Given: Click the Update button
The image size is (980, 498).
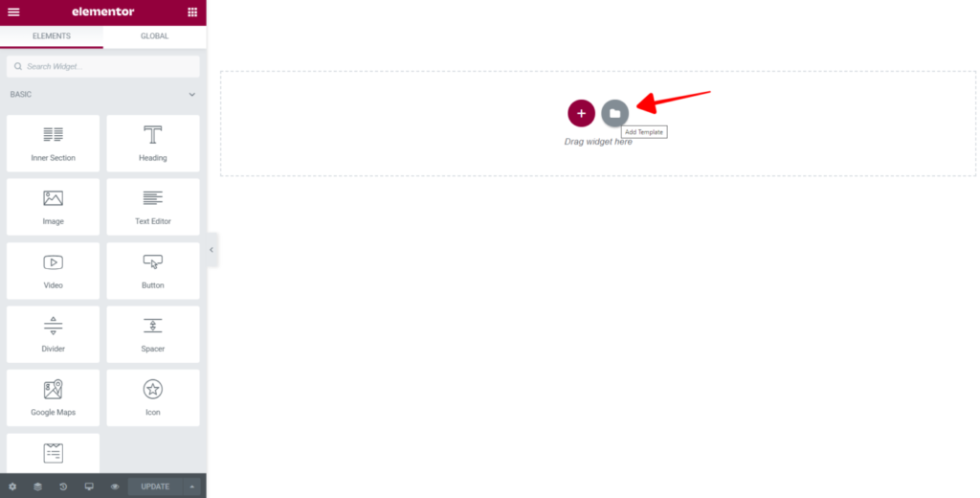Looking at the screenshot, I should tap(155, 487).
